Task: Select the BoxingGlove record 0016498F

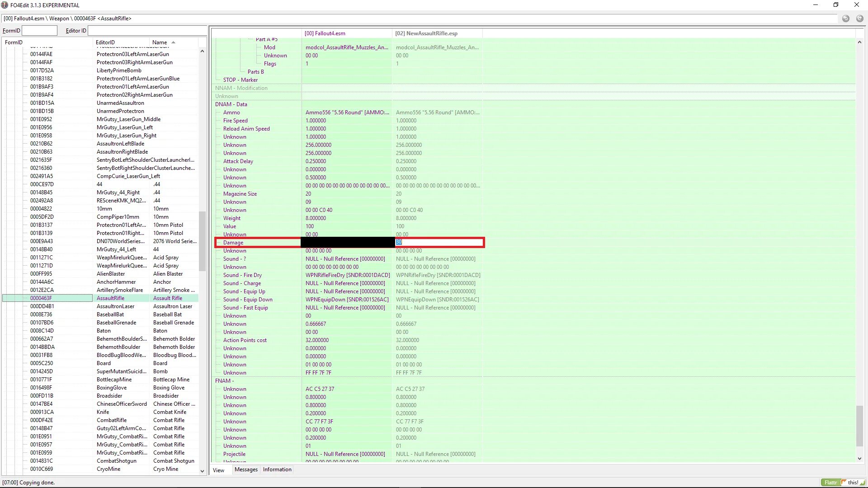Action: [100, 388]
